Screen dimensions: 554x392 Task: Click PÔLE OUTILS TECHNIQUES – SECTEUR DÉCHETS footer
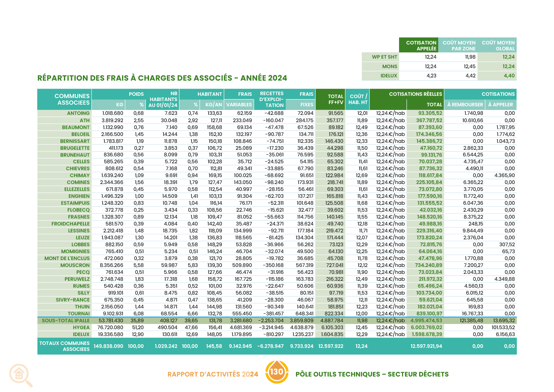click(372, 374)
